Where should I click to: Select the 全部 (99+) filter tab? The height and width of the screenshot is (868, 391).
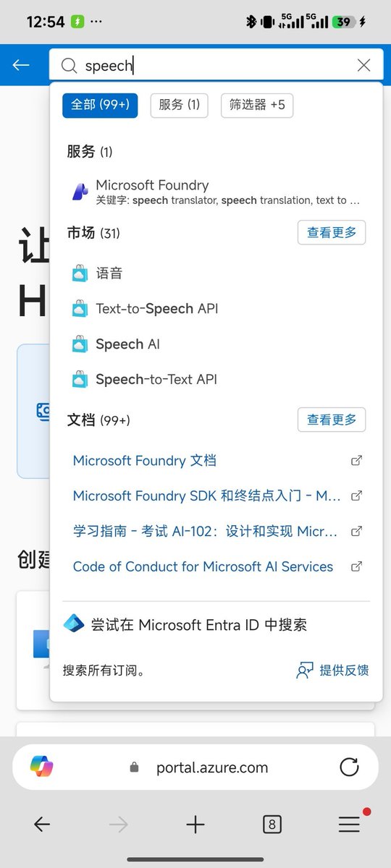[x=100, y=105]
